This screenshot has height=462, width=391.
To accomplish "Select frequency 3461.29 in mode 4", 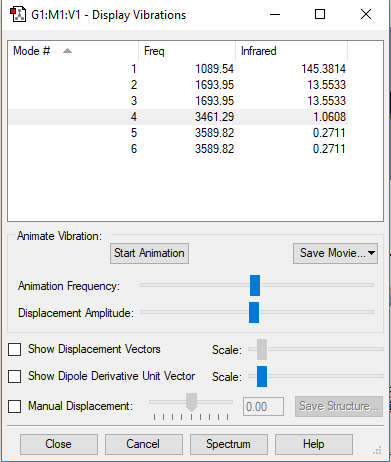I will click(x=214, y=117).
